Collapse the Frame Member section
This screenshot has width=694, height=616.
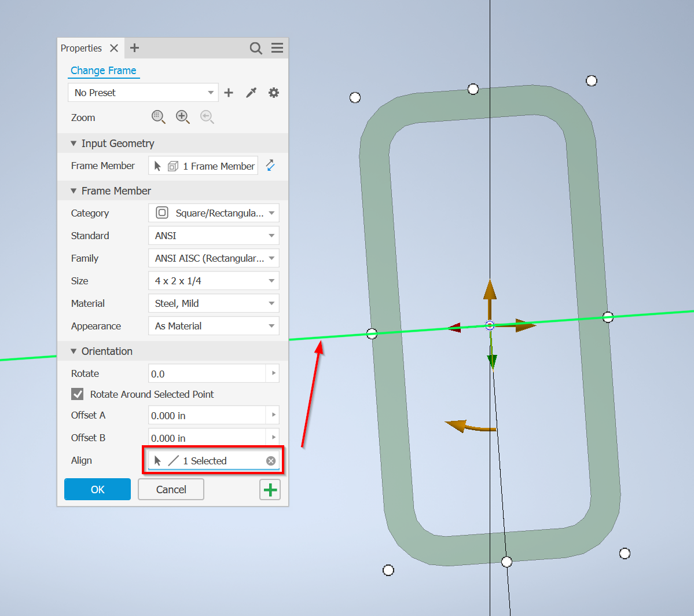click(x=74, y=191)
